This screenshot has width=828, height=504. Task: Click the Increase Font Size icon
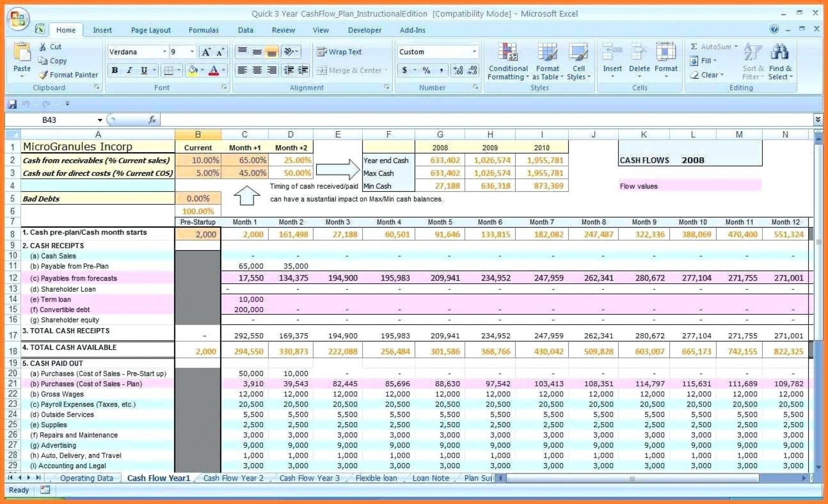point(206,52)
